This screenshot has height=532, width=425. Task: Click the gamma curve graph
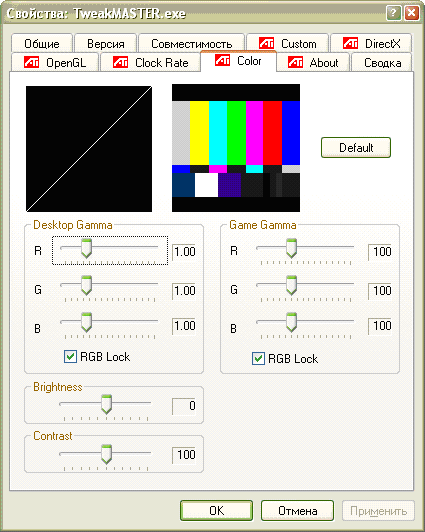tap(89, 149)
